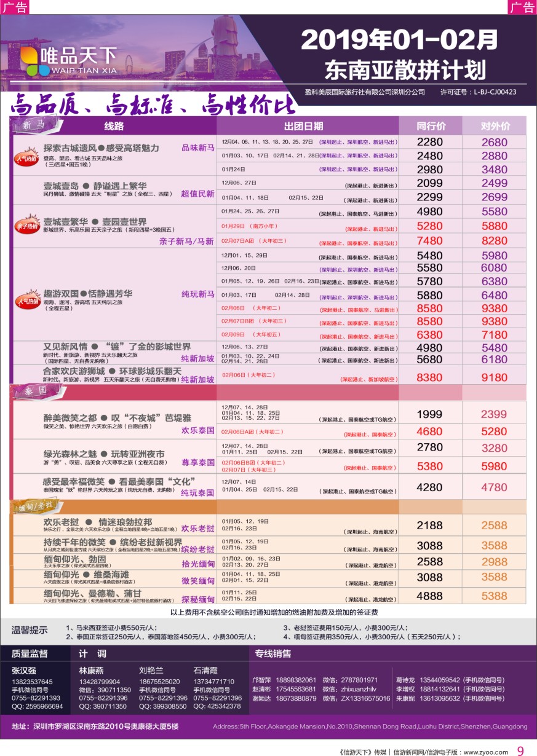Click the 尊享泰国 tag
This screenshot has height=756, width=537.
pos(197,462)
